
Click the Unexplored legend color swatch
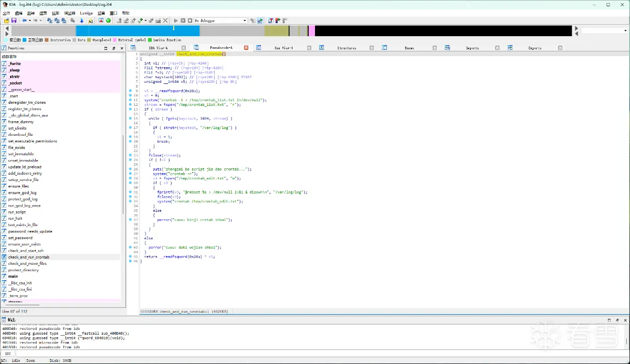(89, 40)
